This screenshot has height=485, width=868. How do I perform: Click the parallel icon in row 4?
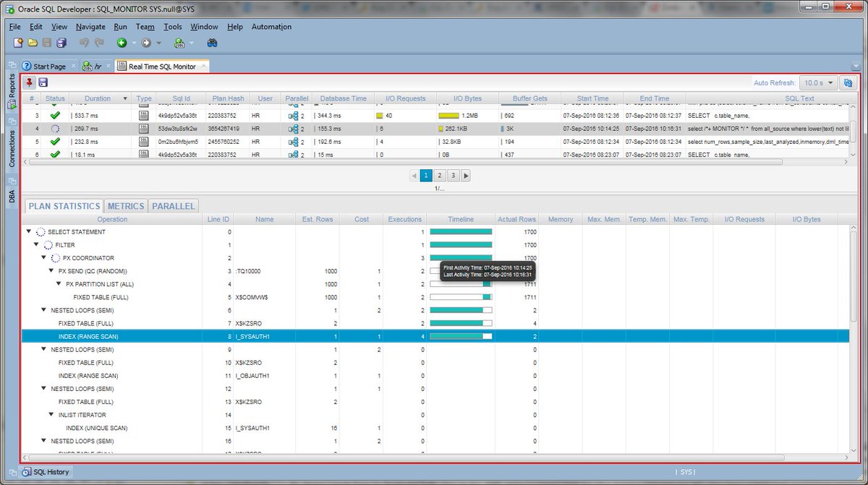(x=293, y=129)
